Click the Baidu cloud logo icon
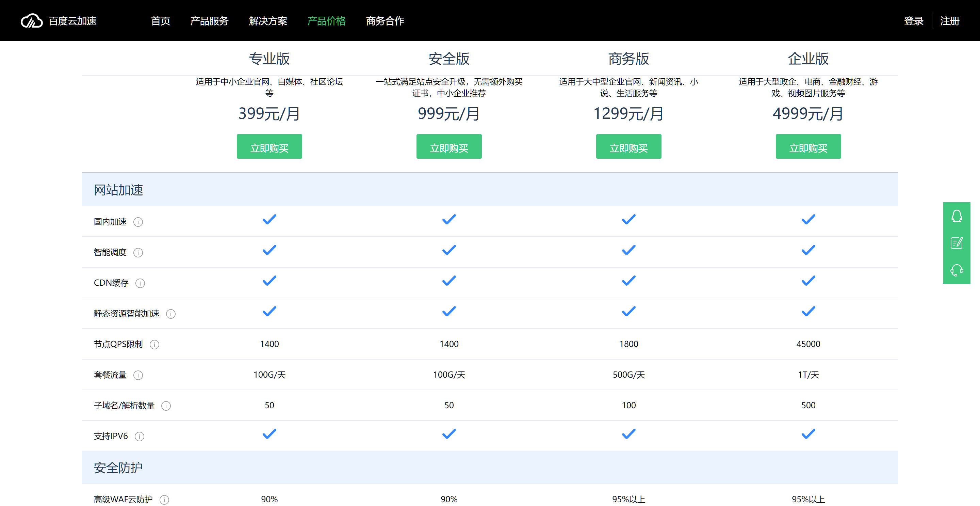980x506 pixels. (32, 21)
